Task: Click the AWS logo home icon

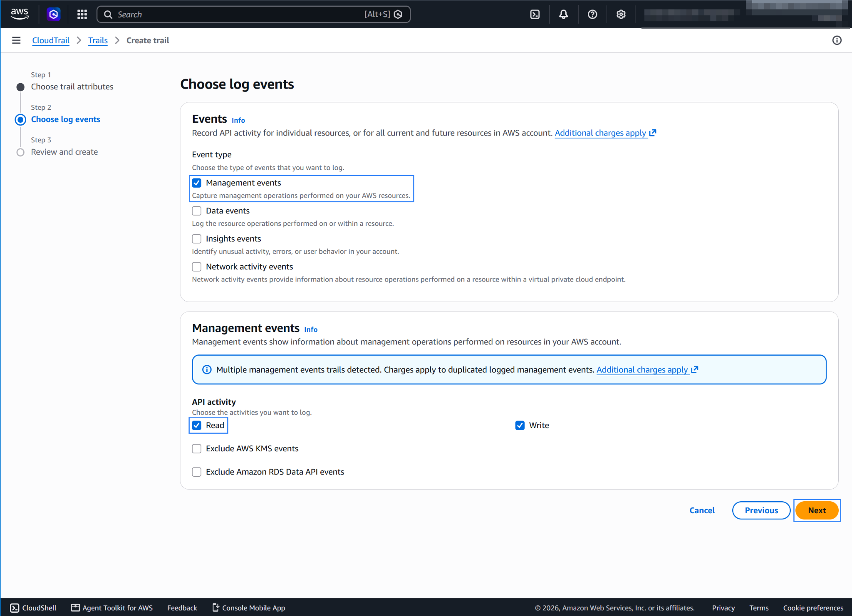Action: pos(20,14)
